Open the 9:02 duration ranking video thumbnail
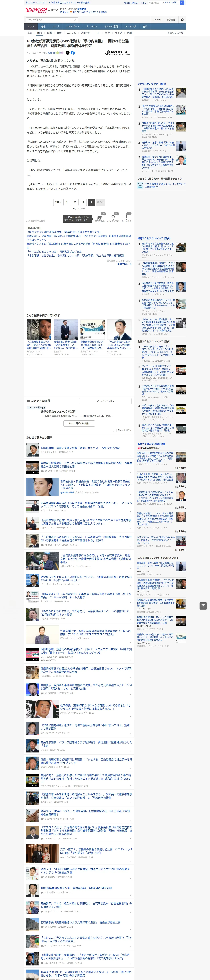210x980 pixels. 181,370
